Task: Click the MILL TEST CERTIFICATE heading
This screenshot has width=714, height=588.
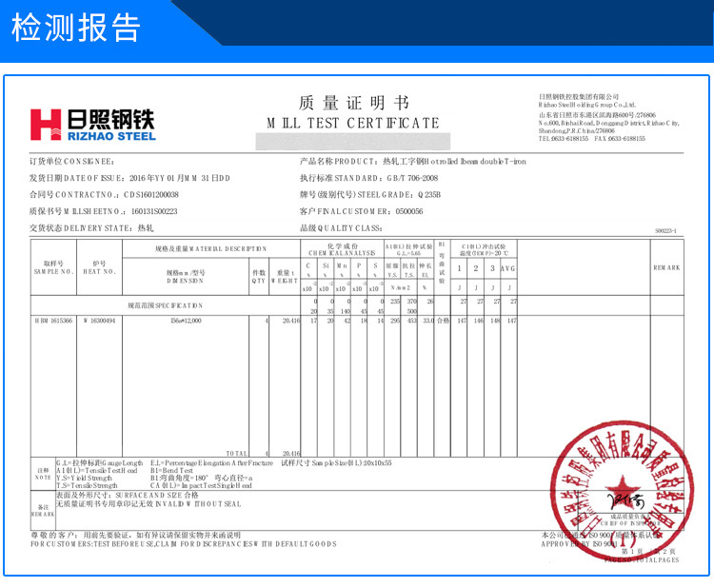Action: [x=353, y=123]
